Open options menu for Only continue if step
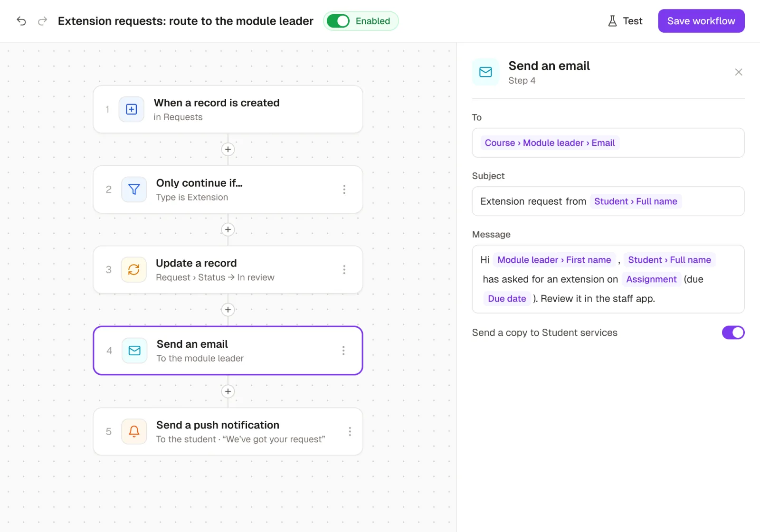760x532 pixels. tap(344, 190)
